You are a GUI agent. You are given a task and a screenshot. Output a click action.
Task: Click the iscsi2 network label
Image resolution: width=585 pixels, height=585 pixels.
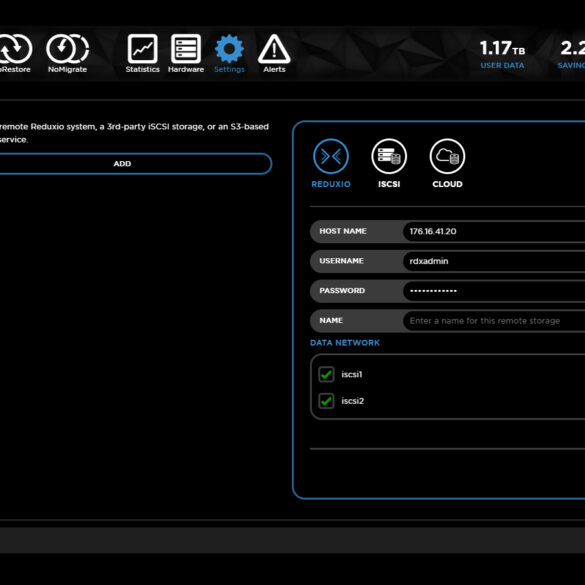353,401
